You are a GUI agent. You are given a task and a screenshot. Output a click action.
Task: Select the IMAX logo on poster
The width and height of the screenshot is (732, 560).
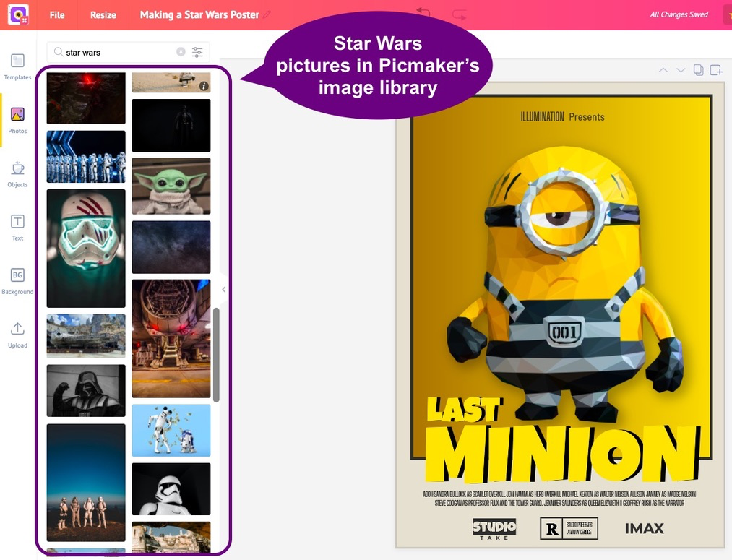coord(645,528)
